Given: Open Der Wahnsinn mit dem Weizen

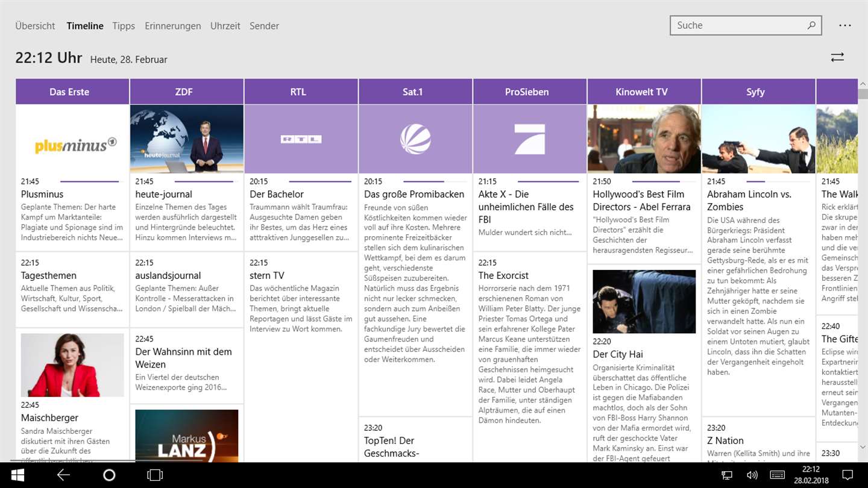Looking at the screenshot, I should pyautogui.click(x=187, y=366).
